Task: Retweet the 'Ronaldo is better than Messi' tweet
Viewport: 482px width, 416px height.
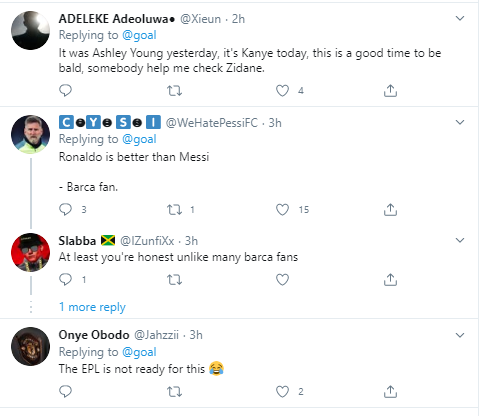Action: [174, 209]
